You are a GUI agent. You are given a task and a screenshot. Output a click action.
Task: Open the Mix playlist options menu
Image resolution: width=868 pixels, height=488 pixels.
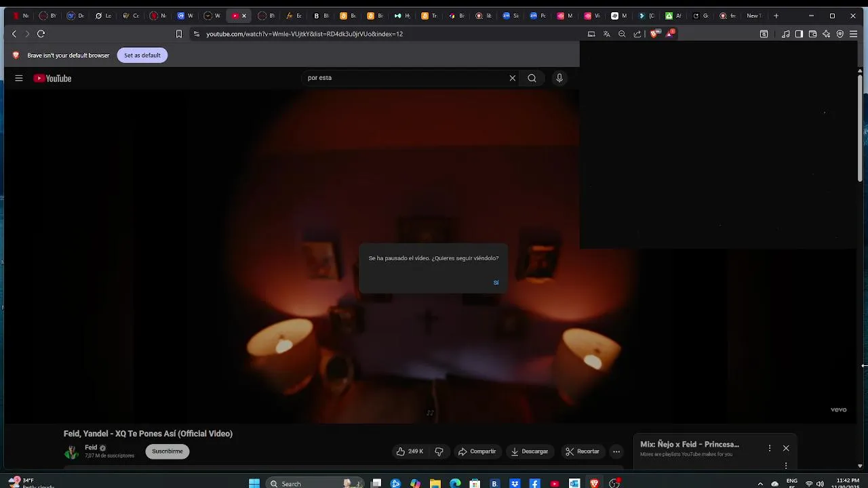770,448
